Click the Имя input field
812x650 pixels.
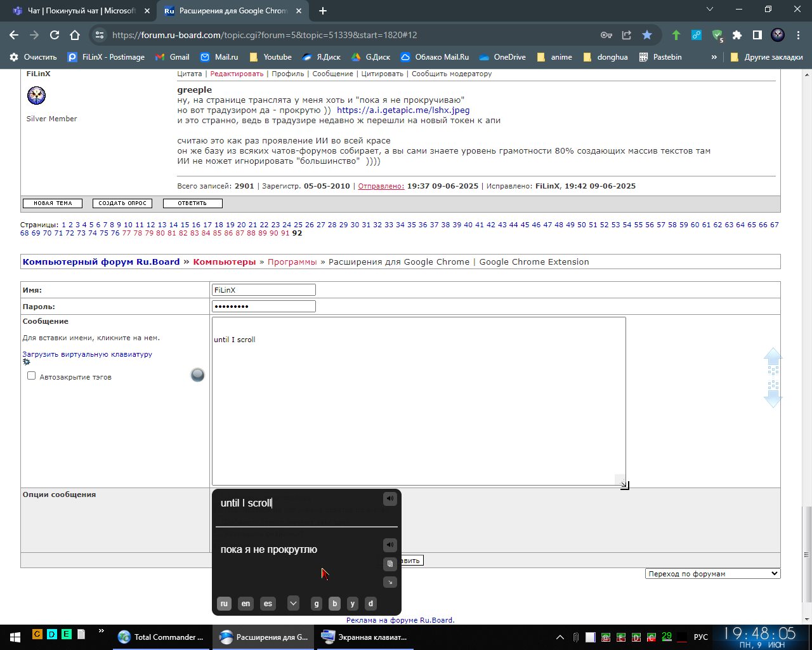(x=263, y=289)
